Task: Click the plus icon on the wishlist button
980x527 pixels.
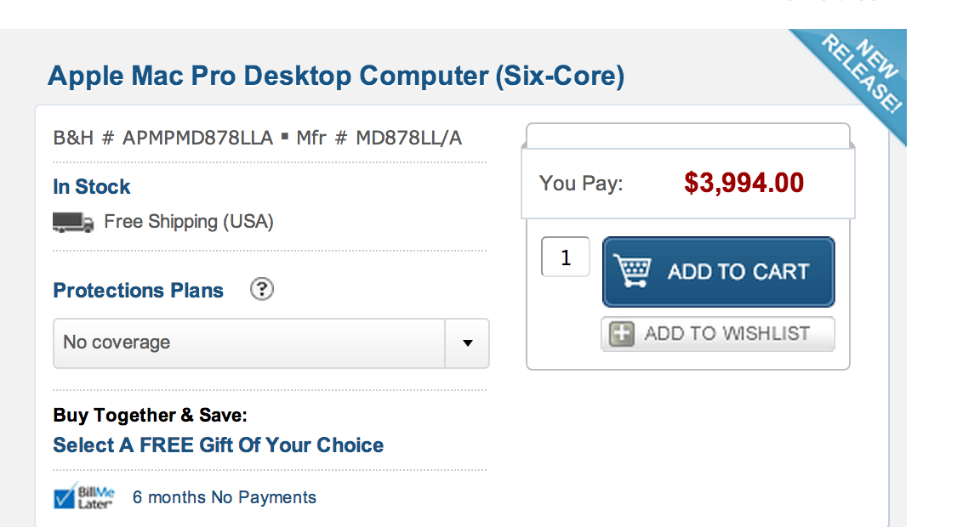Action: 623,333
